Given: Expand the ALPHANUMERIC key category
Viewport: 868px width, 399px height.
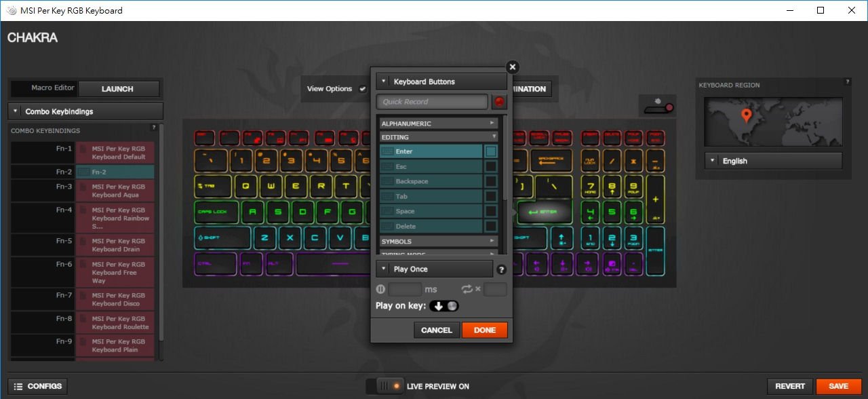Looking at the screenshot, I should click(439, 123).
